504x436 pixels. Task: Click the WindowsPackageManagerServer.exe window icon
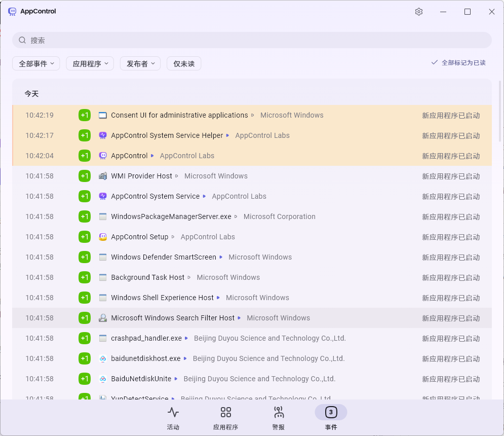pyautogui.click(x=102, y=216)
